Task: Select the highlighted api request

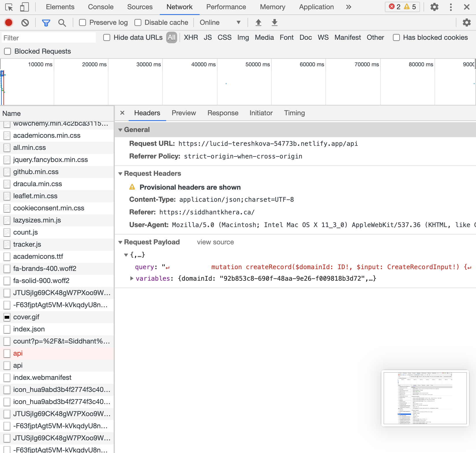Action: [18, 353]
